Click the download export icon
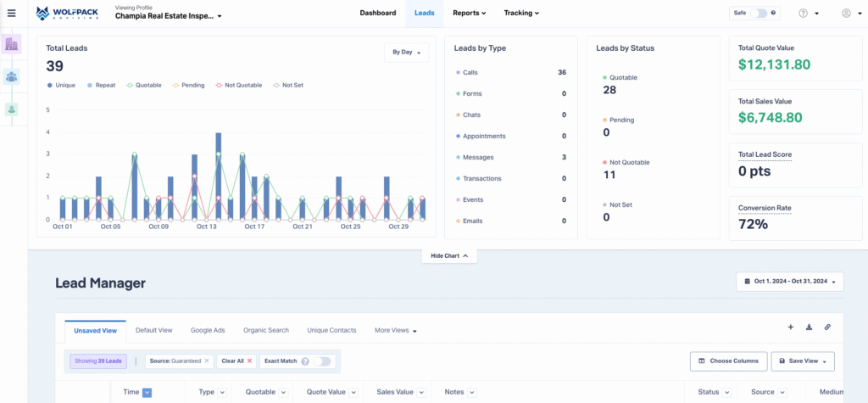 (809, 327)
